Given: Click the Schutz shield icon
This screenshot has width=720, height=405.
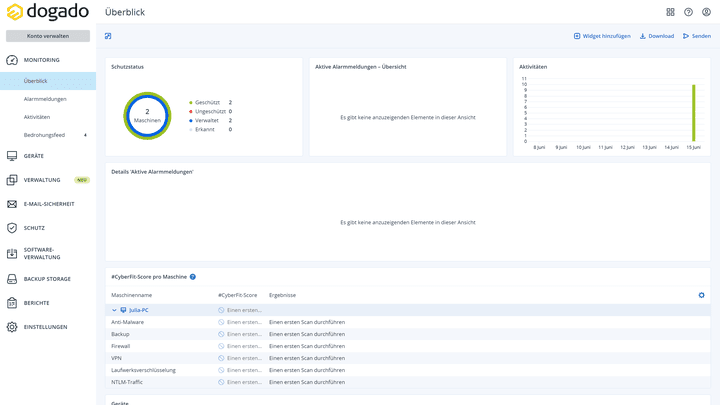Looking at the screenshot, I should point(12,228).
